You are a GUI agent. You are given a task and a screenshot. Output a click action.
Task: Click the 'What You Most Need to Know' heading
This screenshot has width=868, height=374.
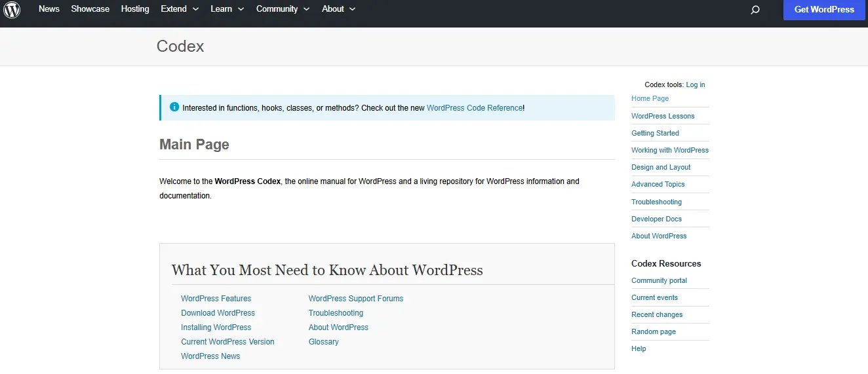(327, 270)
